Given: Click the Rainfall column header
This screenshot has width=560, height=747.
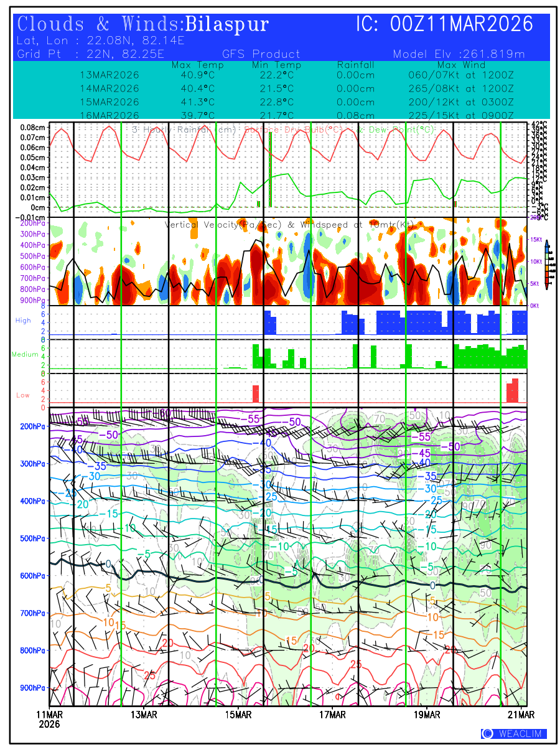Looking at the screenshot, I should coord(355,65).
